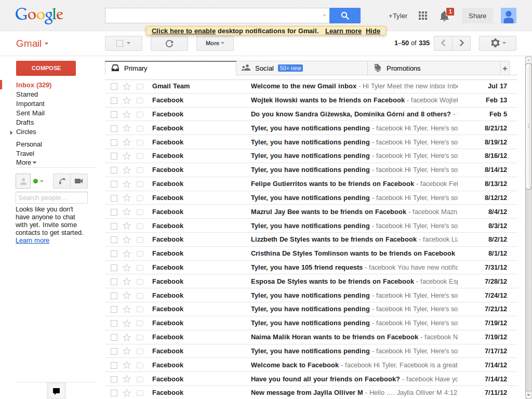
Task: Open the Google apps grid
Action: [x=423, y=16]
